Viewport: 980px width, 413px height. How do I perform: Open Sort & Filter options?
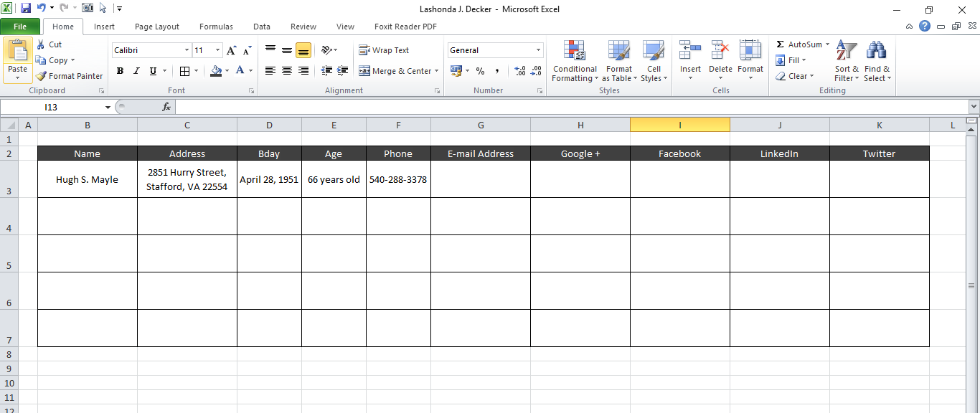[x=847, y=62]
